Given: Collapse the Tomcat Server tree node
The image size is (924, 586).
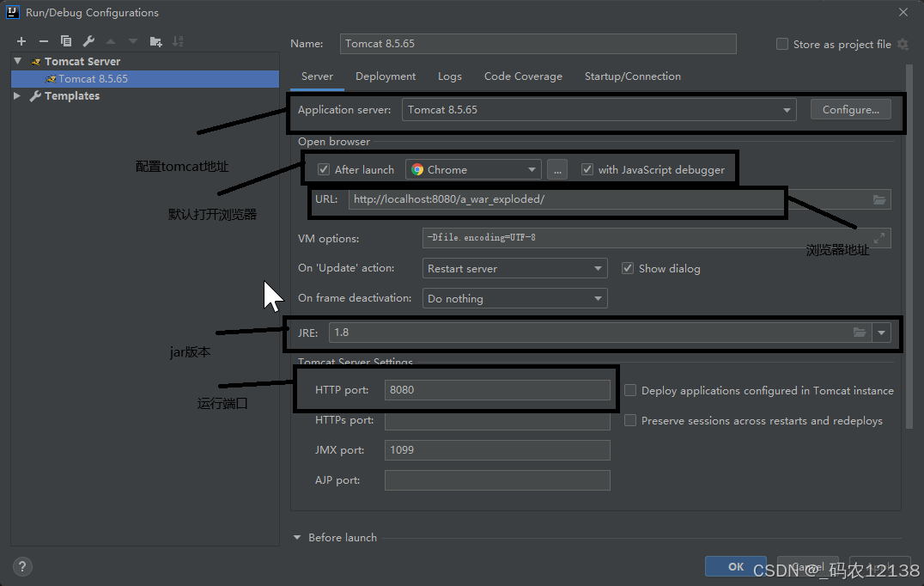Looking at the screenshot, I should pos(18,61).
